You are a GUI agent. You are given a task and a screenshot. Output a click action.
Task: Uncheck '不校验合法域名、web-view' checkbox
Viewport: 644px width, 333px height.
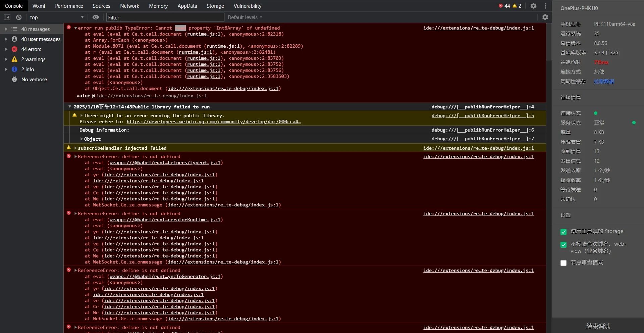pyautogui.click(x=563, y=244)
